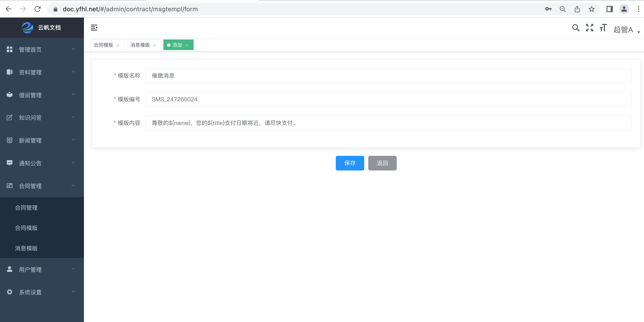Click the 合同管理 open book icon
The width and height of the screenshot is (644, 322).
[x=9, y=186]
